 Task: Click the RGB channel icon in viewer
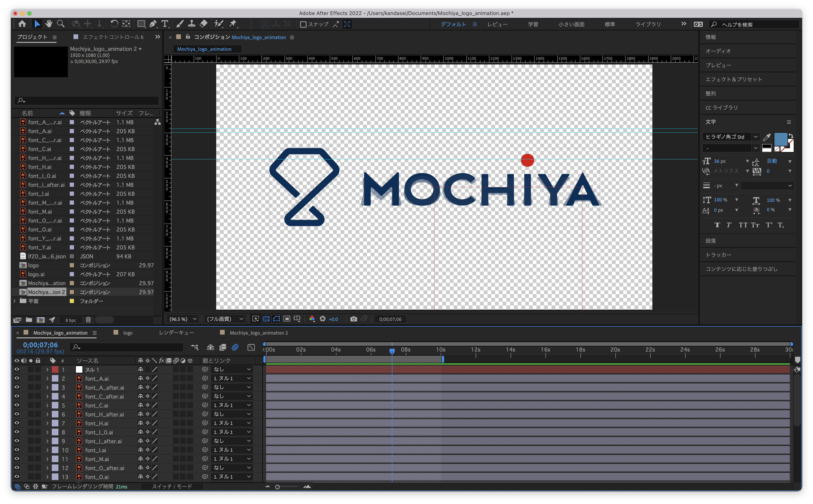312,319
